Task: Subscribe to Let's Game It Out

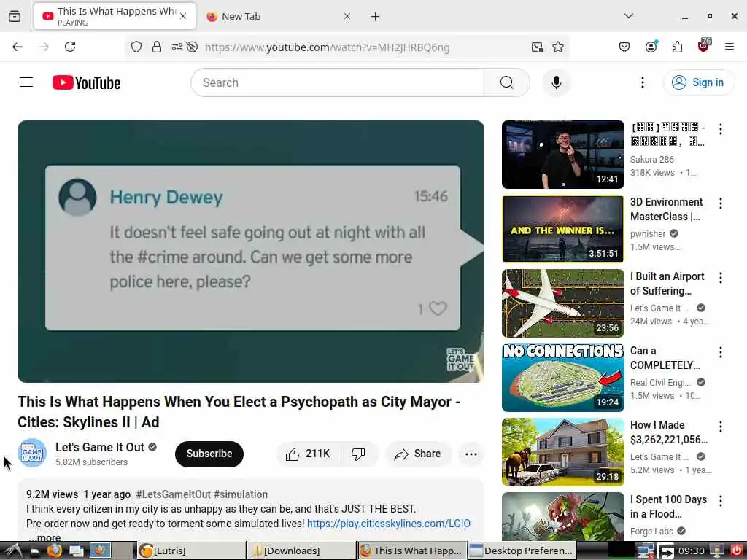Action: (x=209, y=454)
